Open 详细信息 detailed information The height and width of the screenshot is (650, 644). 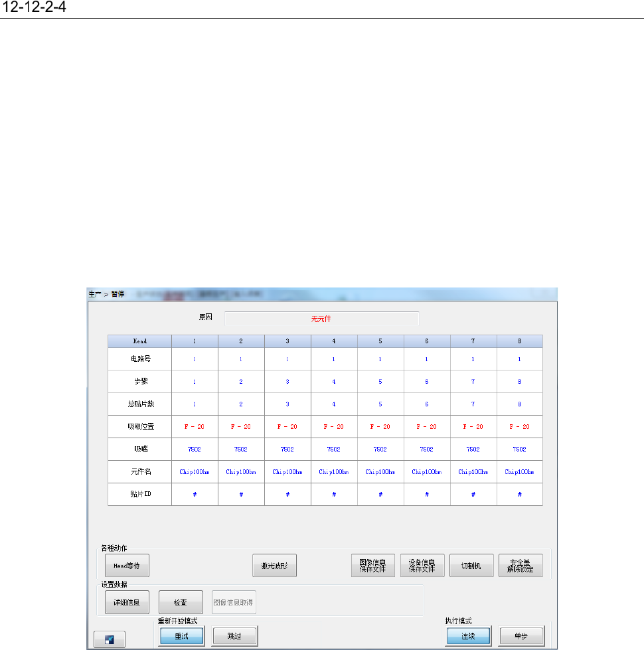click(127, 602)
